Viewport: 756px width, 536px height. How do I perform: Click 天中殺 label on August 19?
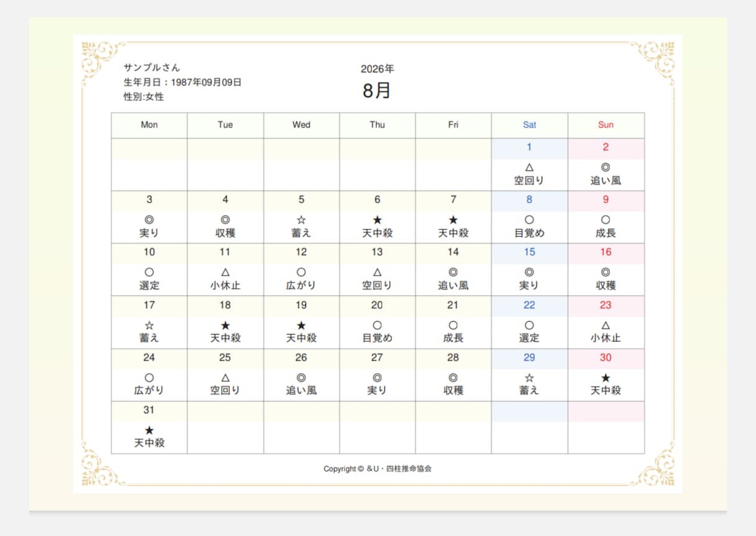301,338
